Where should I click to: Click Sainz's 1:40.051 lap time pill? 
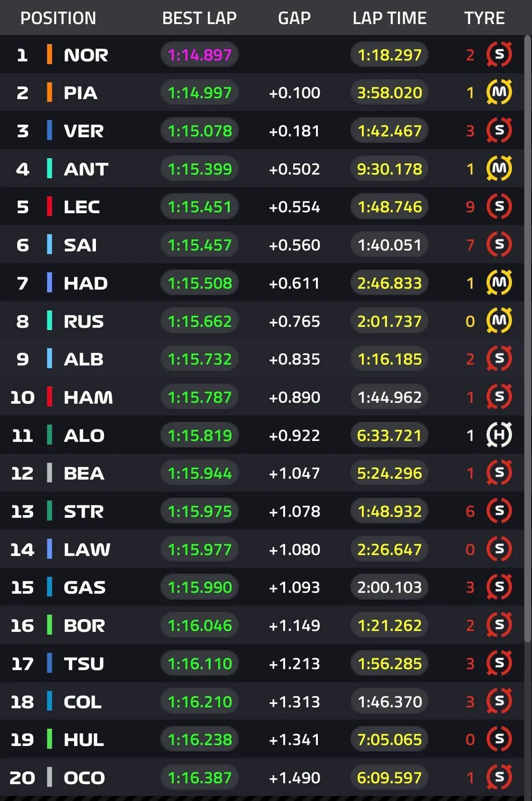click(x=390, y=245)
